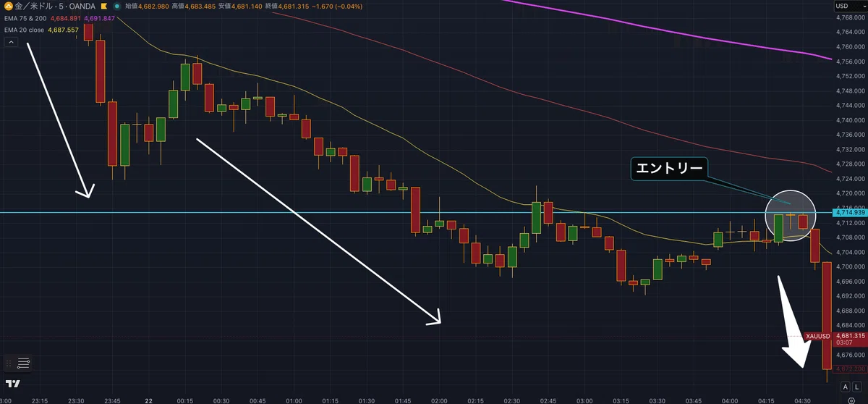868x404 pixels.
Task: Click the 4,714.939 horizontal line price label
Action: pyautogui.click(x=850, y=212)
